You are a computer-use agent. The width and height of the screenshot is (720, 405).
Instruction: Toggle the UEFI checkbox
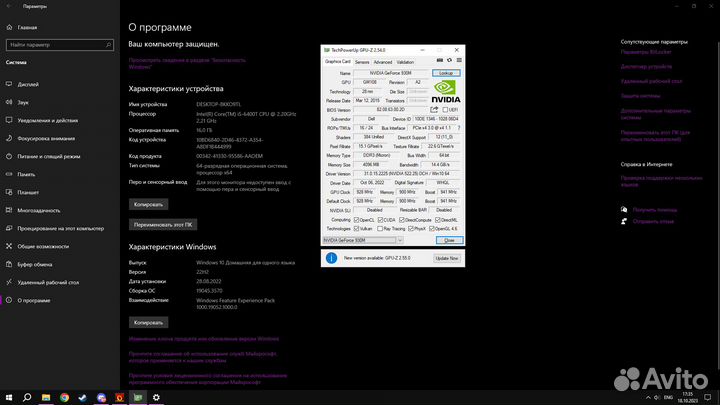(445, 110)
